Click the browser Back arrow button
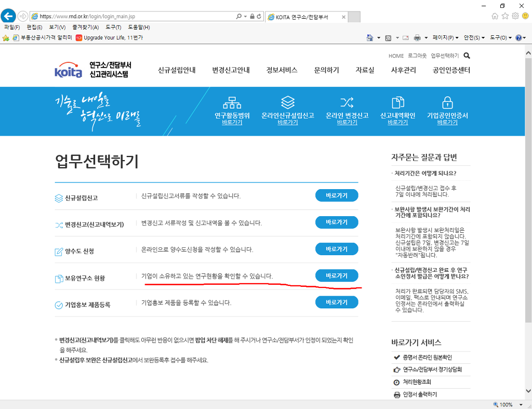 point(8,16)
